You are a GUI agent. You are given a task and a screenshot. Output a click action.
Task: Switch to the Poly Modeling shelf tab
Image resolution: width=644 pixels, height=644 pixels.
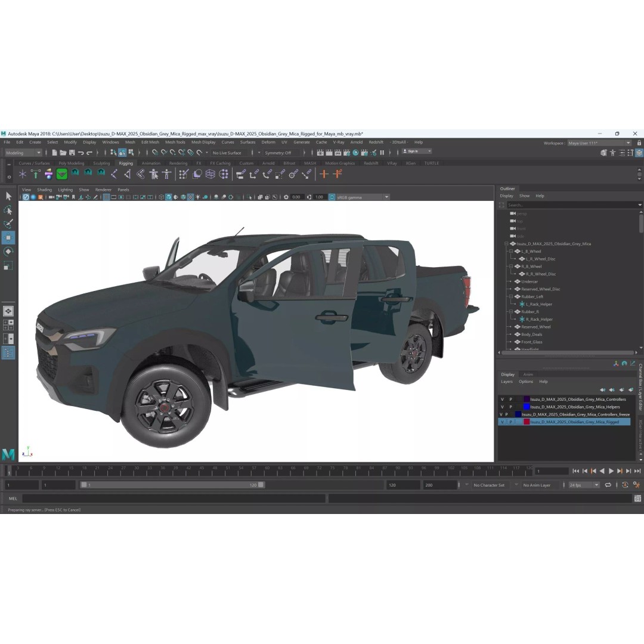tap(71, 163)
